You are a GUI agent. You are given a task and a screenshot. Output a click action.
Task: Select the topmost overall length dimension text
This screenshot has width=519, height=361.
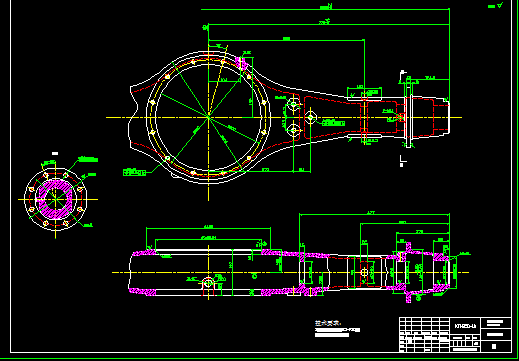click(326, 7)
